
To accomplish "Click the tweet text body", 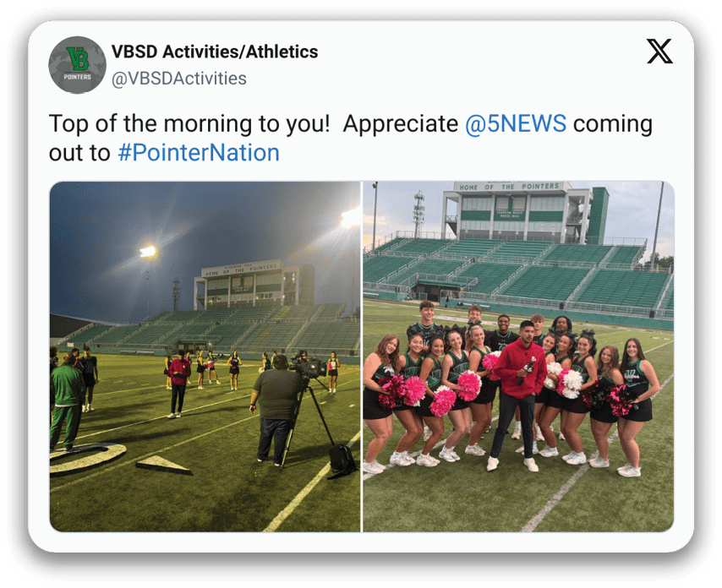I will tap(350, 138).
